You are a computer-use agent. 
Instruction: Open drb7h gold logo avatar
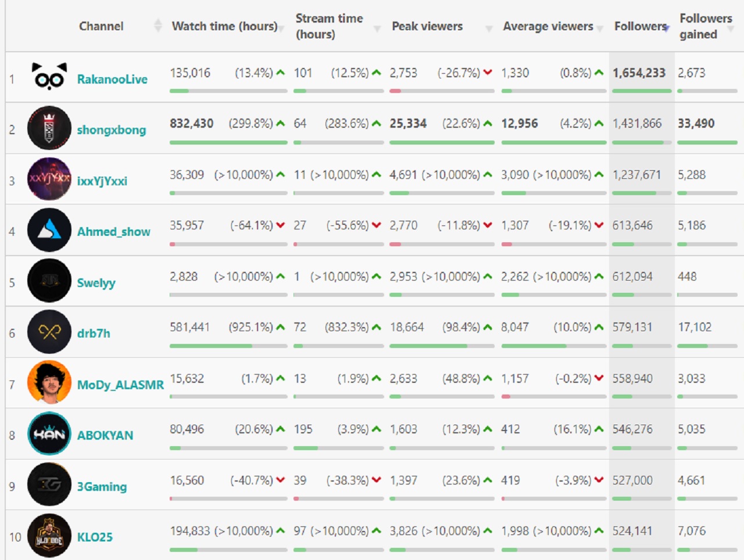coord(49,332)
